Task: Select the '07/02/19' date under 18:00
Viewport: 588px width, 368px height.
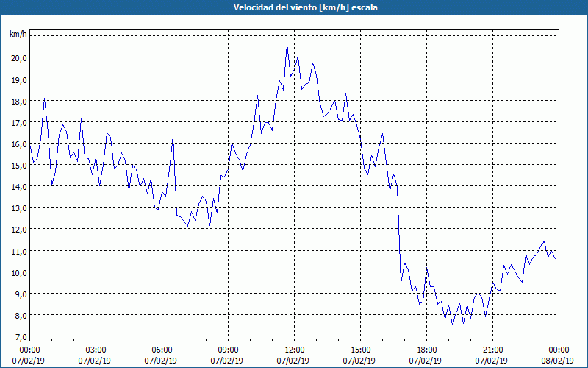Action: 426,361
